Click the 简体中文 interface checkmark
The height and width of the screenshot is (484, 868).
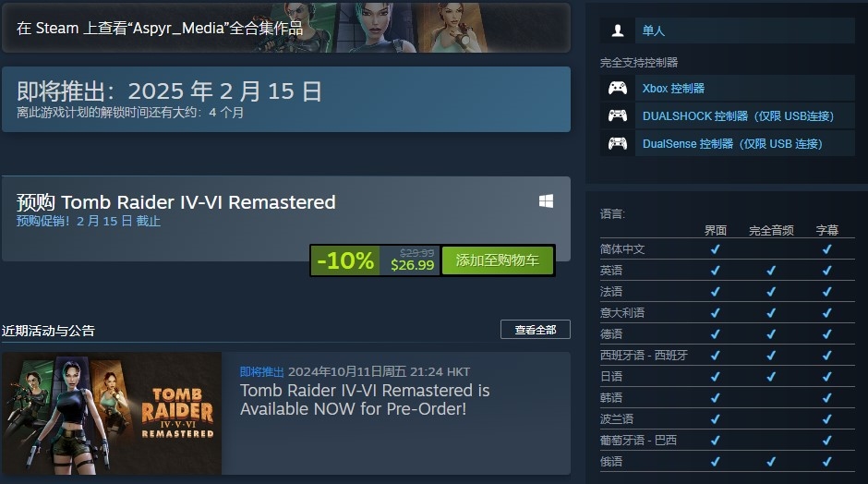click(x=716, y=249)
